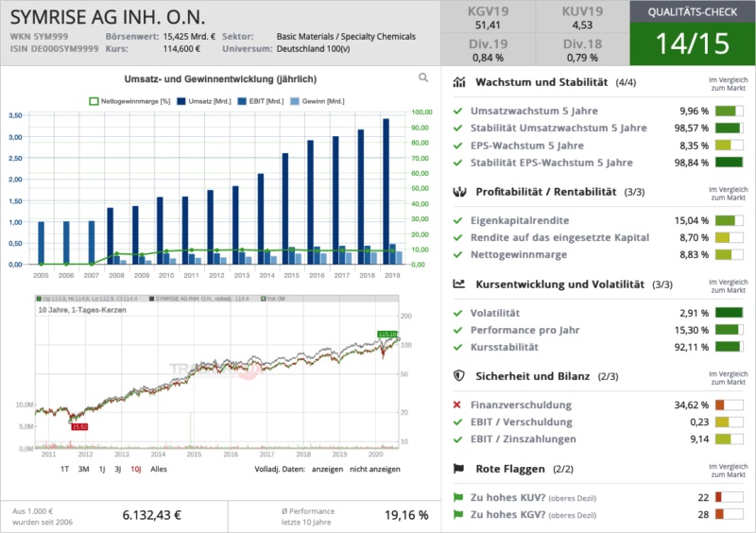Click the magnifier icon above revenue chart

(x=423, y=77)
